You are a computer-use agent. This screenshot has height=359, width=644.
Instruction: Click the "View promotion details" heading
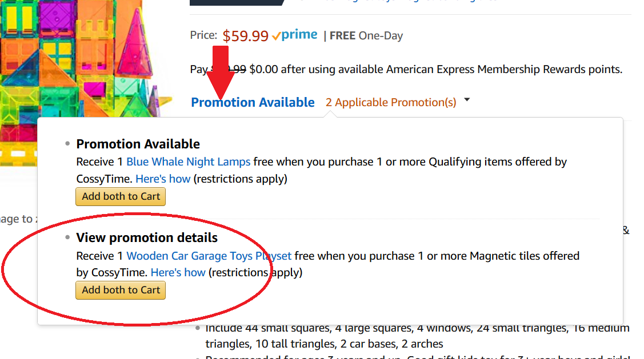pos(147,237)
